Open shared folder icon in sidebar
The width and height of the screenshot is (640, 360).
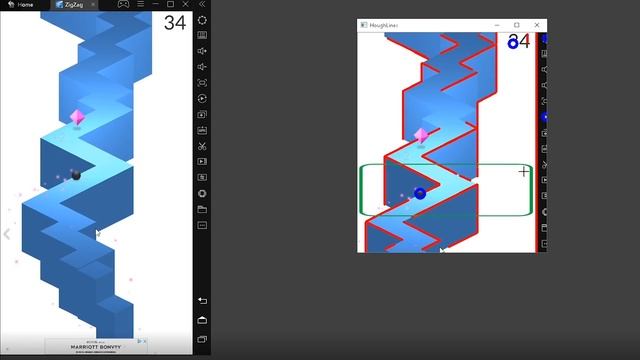[202, 209]
